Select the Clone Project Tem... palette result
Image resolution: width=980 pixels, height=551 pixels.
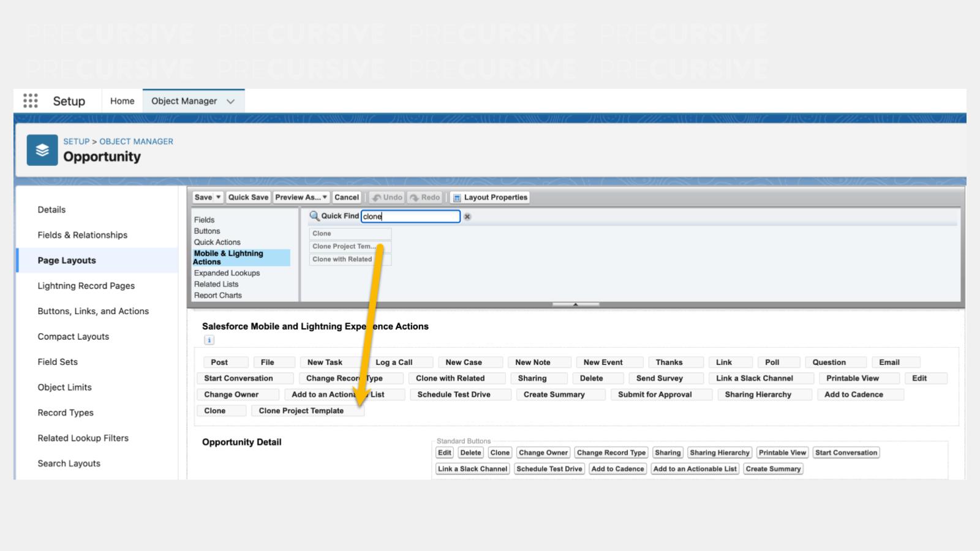pos(350,246)
